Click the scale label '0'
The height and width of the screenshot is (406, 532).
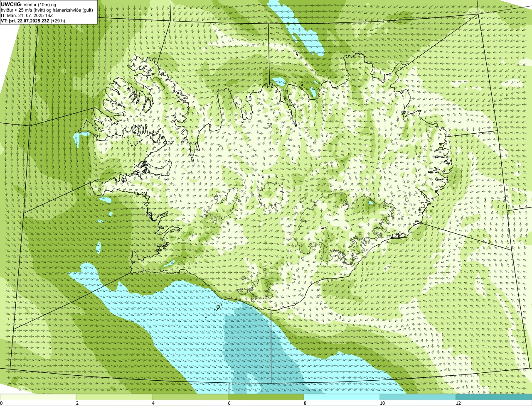click(1, 403)
